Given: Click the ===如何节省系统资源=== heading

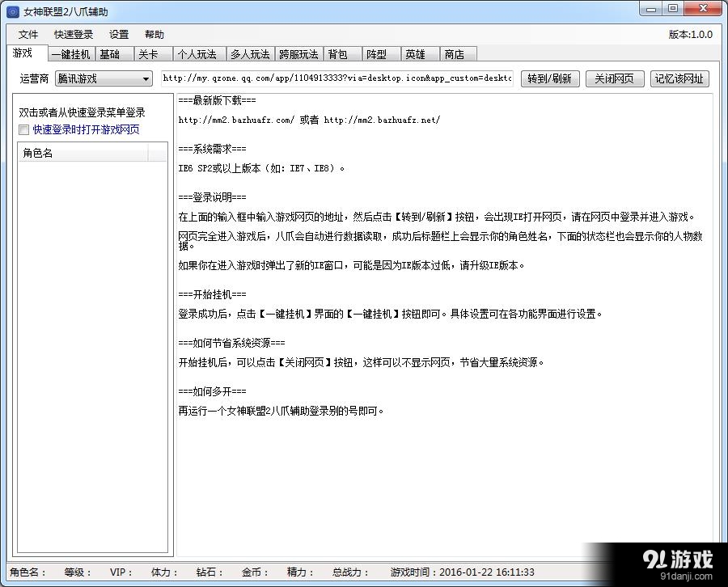Looking at the screenshot, I should (x=231, y=343).
